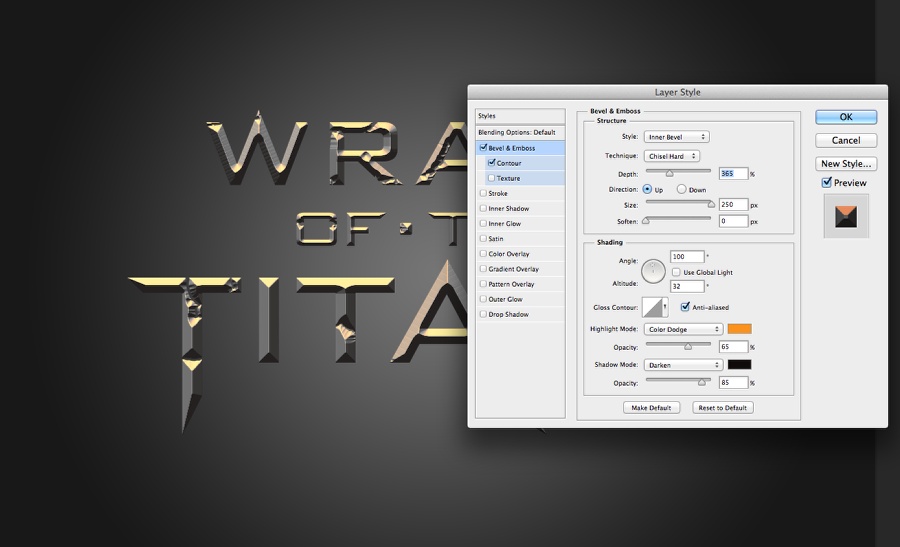Click the Size value field
Image resolution: width=900 pixels, height=547 pixels.
(x=734, y=204)
